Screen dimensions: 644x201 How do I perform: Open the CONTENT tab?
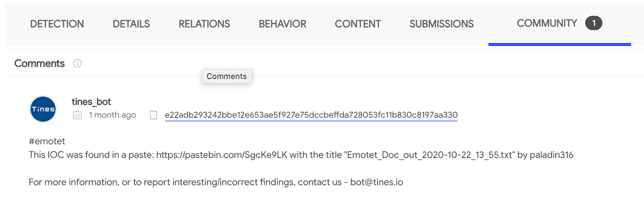(357, 24)
